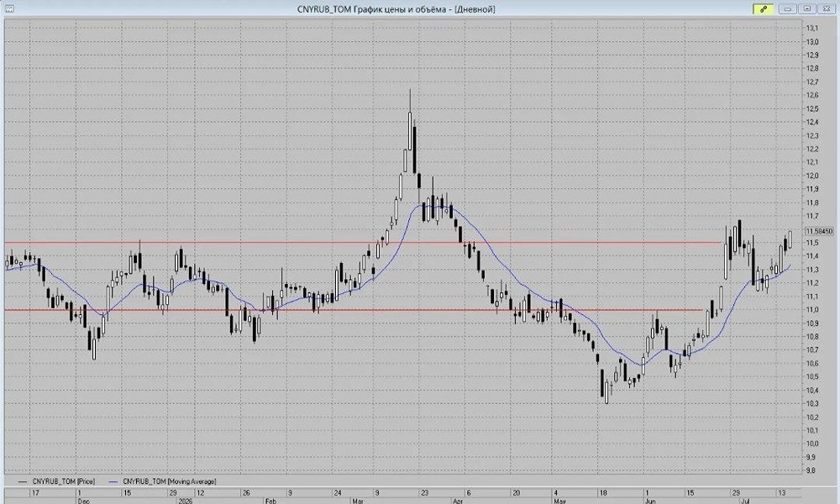
Task: Select the CNYRUB_TOM [Moving Average] legend entry
Action: (163, 481)
